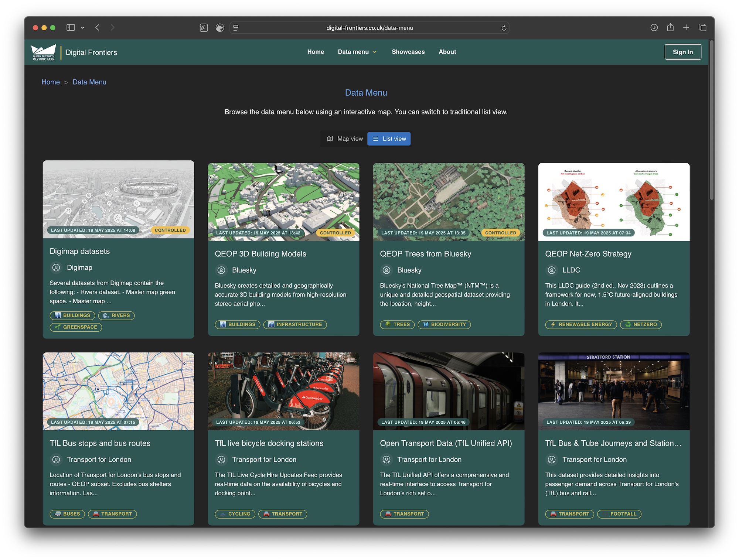The width and height of the screenshot is (739, 560).
Task: Open TfL Bus stops and bus routes title
Action: [x=100, y=443]
